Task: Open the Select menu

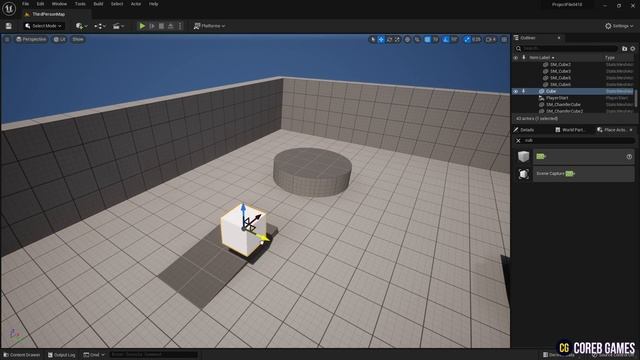Action: click(117, 4)
